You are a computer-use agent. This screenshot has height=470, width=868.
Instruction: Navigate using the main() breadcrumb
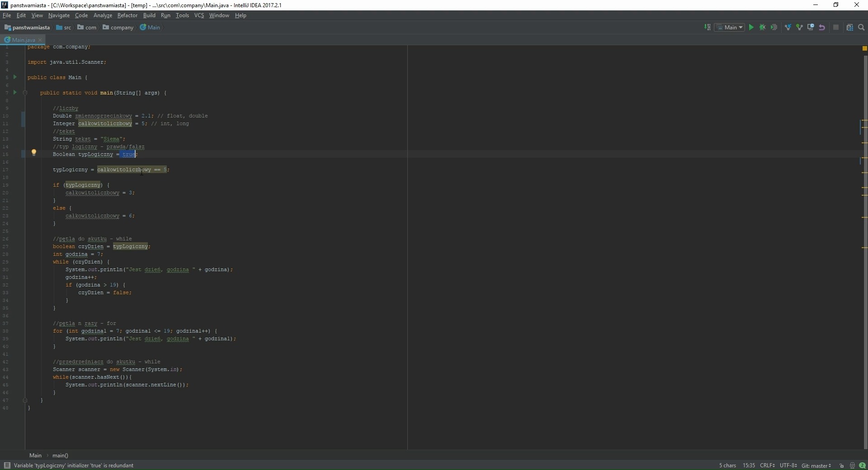60,455
